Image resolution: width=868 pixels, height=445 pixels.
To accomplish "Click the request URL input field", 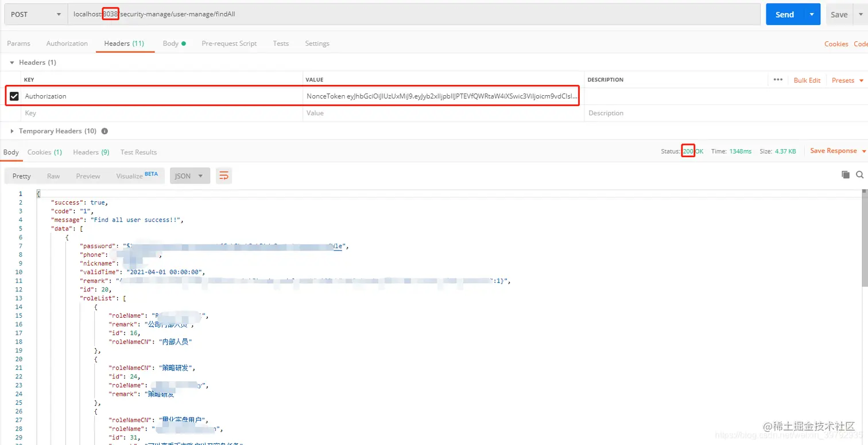I will (414, 14).
